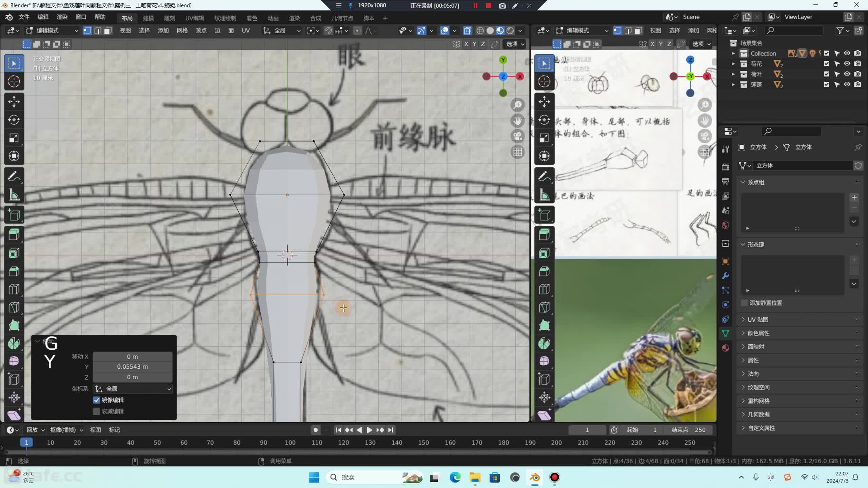Screen dimensions: 868x488
Task: Open the 编辑模式 mode dropdown in left viewport
Action: (x=52, y=31)
